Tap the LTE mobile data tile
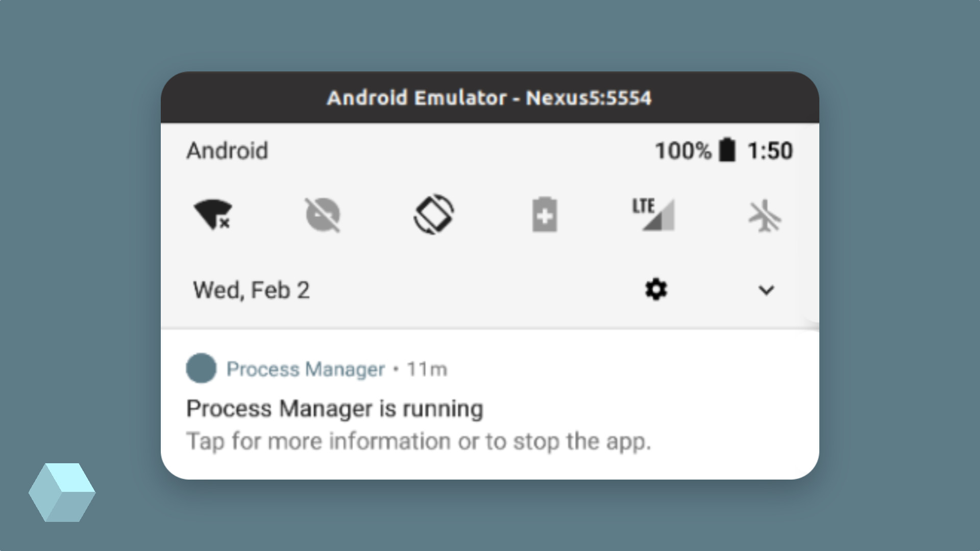Image resolution: width=980 pixels, height=551 pixels. click(x=653, y=214)
